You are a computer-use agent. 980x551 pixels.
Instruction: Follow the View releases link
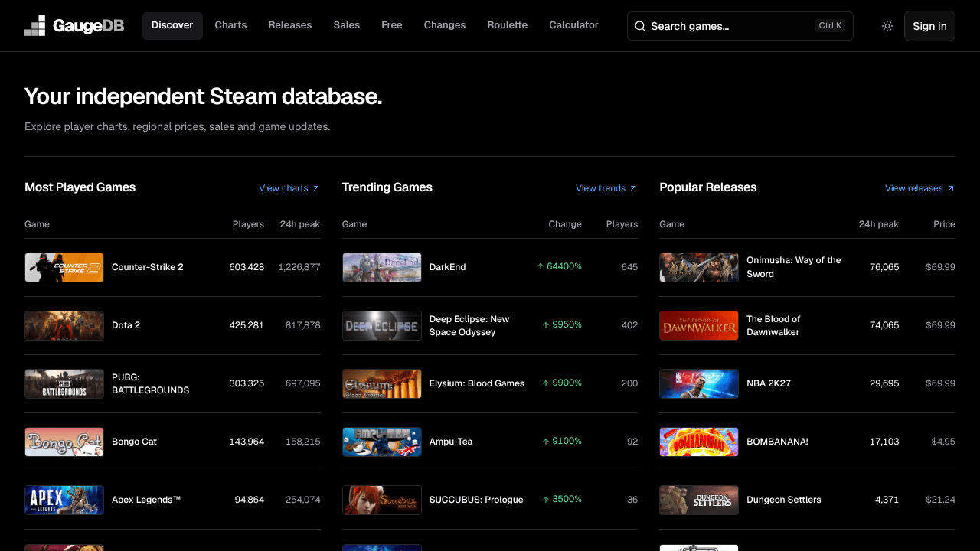(920, 188)
